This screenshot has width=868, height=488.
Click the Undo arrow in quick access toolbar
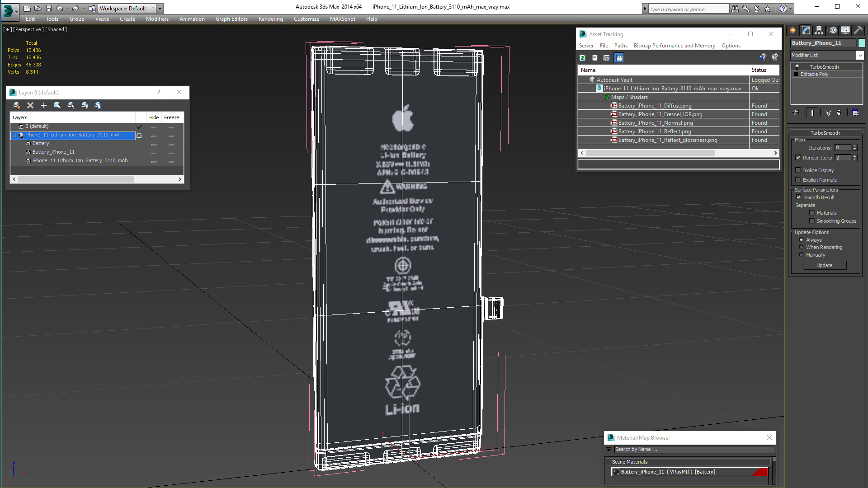pos(59,8)
